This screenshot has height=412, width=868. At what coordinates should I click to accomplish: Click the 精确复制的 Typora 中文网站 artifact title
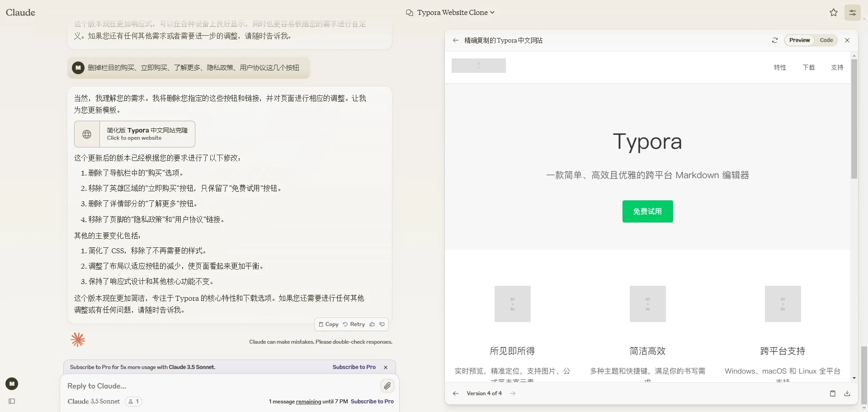pyautogui.click(x=504, y=40)
